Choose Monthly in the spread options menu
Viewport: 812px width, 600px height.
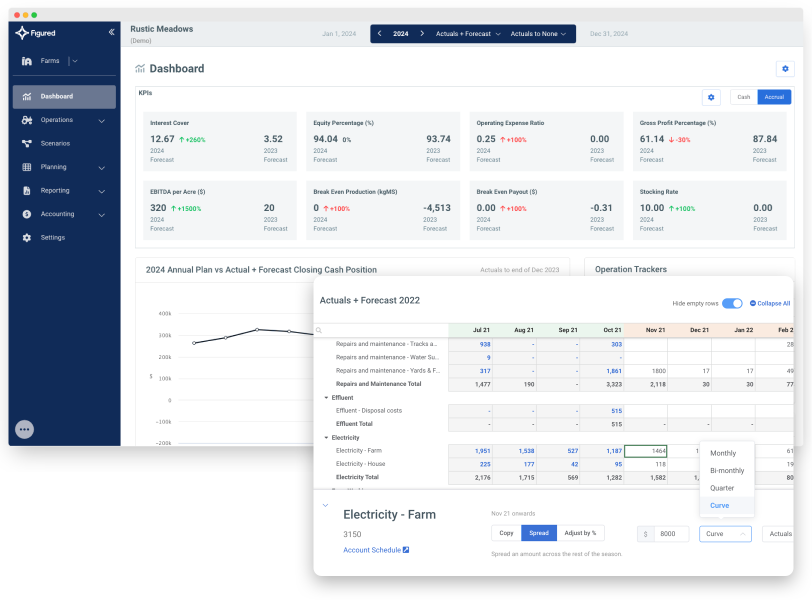pyautogui.click(x=723, y=452)
